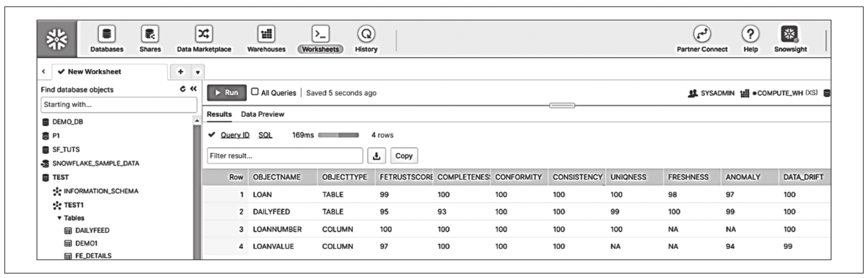Click the Filter result input field

pos(284,156)
